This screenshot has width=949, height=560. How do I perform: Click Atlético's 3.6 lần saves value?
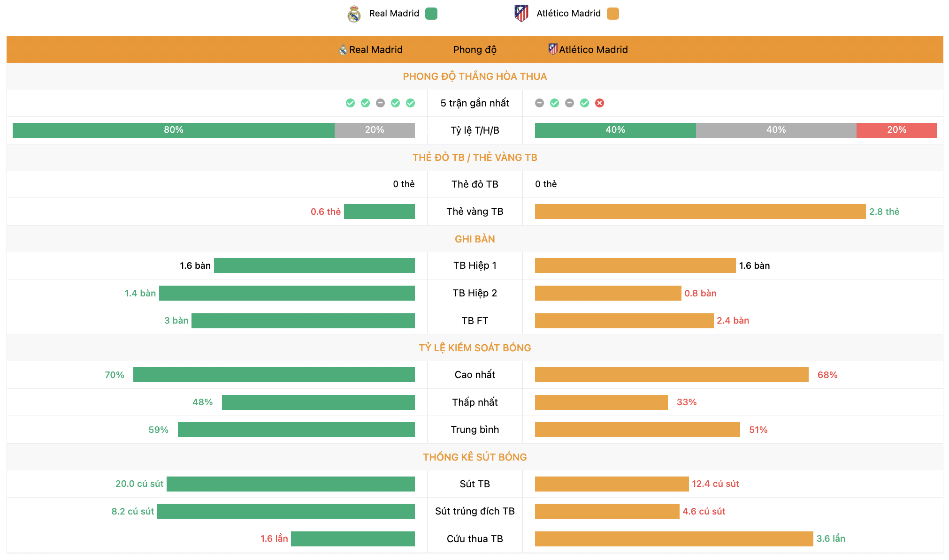click(x=831, y=538)
